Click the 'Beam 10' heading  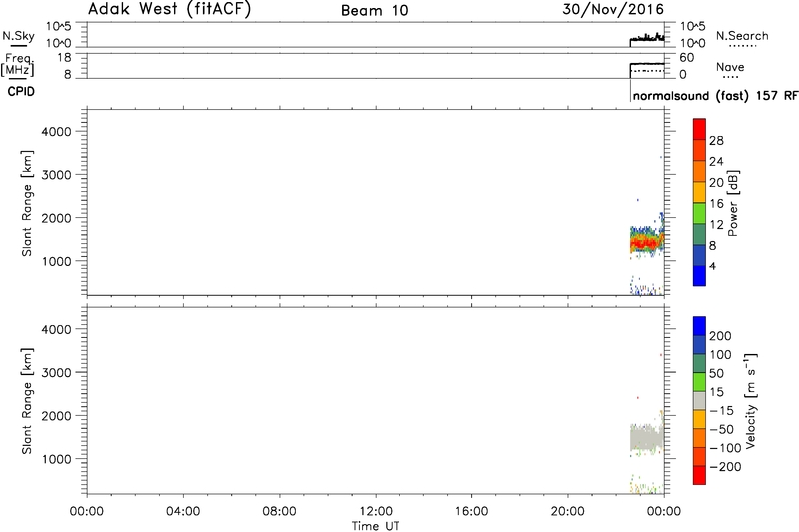(375, 11)
